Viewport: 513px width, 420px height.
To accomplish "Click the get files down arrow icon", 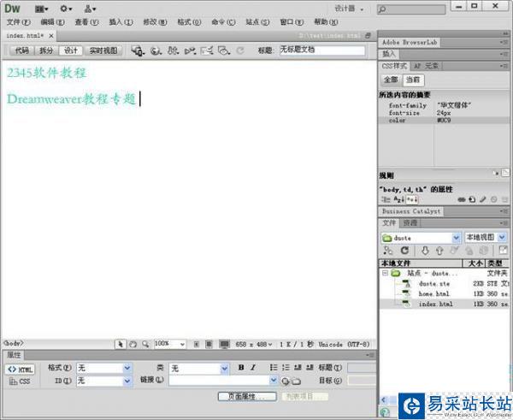I will click(x=425, y=251).
